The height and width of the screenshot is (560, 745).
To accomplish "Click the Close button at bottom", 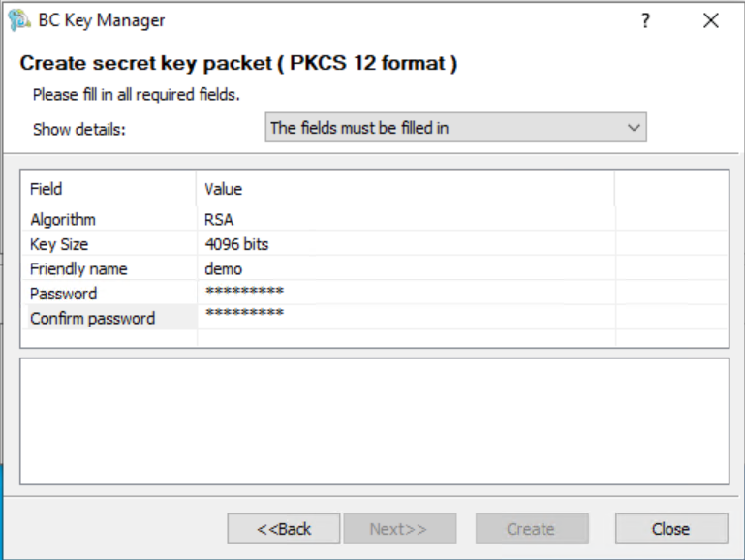I will point(670,529).
